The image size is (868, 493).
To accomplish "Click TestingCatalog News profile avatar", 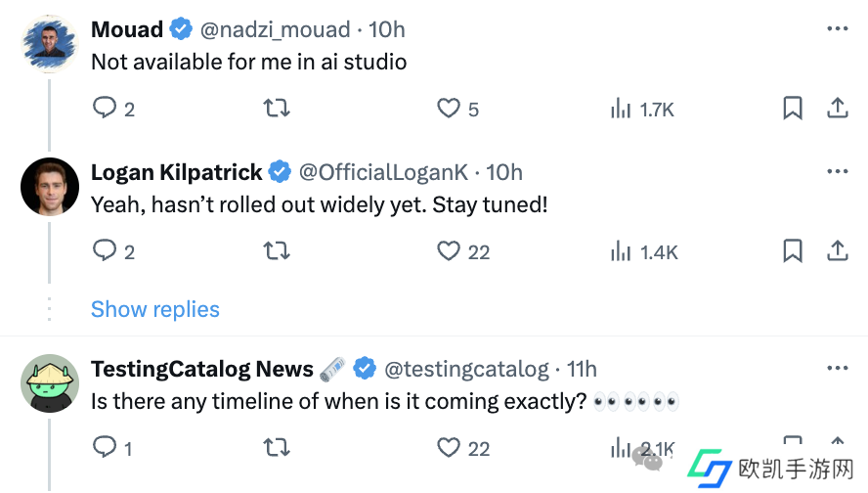I will point(50,383).
